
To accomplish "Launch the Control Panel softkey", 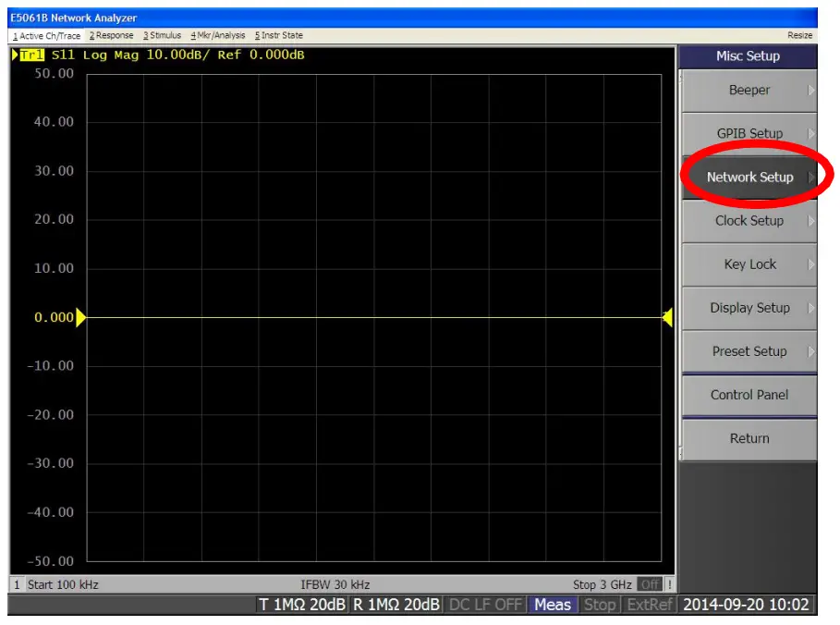I will pos(749,395).
